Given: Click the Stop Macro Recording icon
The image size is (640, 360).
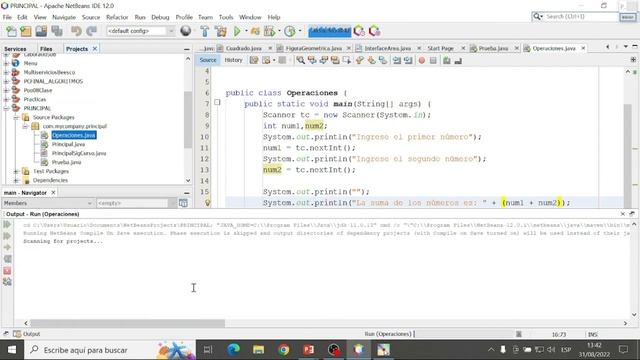Looking at the screenshot, I should coord(433,60).
